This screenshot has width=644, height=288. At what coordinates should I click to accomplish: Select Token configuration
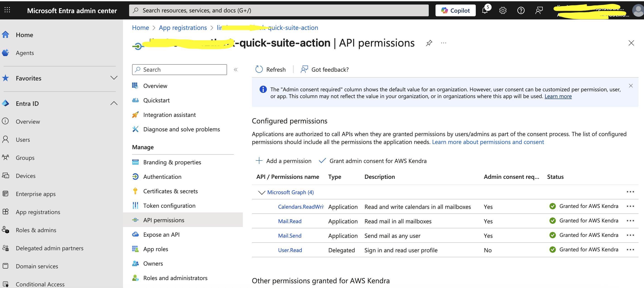pos(169,205)
